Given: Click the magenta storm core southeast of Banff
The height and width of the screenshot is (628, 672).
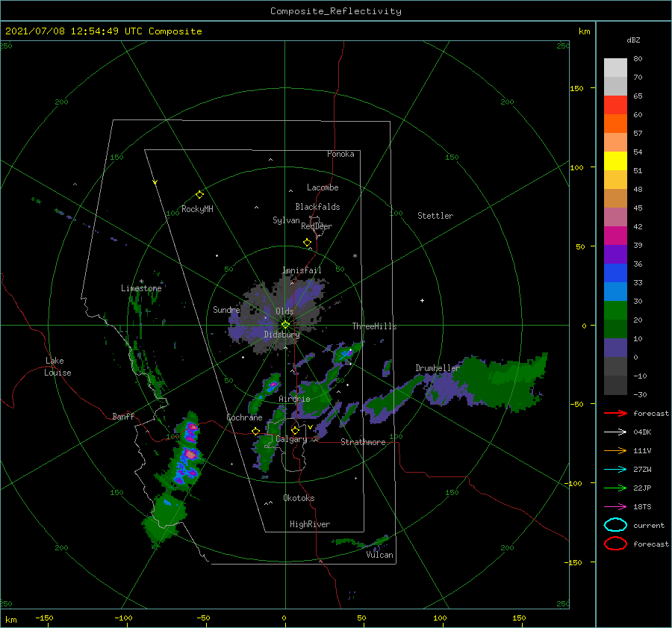Looking at the screenshot, I should coord(190,453).
